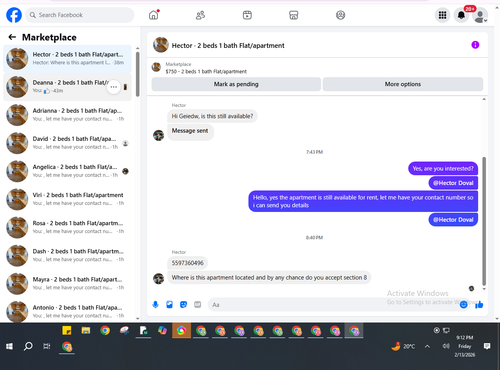Click the conversation list scrollbar
The image size is (500, 370).
pos(138,74)
